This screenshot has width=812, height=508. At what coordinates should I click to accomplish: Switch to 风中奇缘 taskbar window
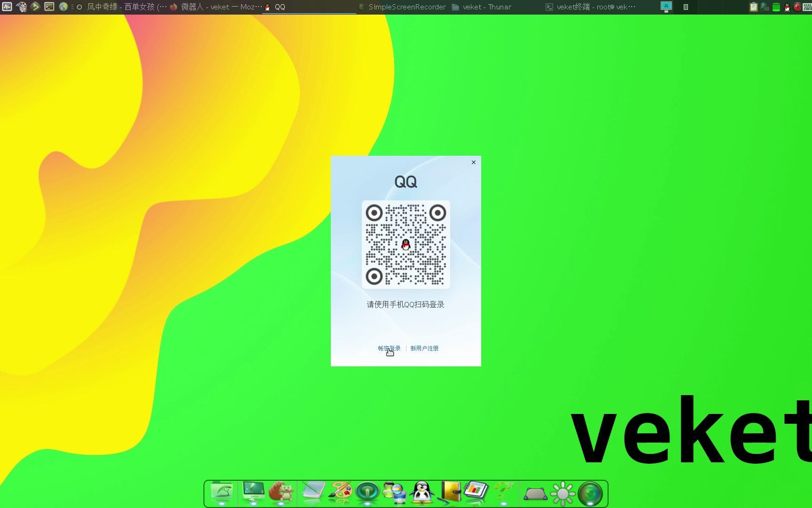121,7
